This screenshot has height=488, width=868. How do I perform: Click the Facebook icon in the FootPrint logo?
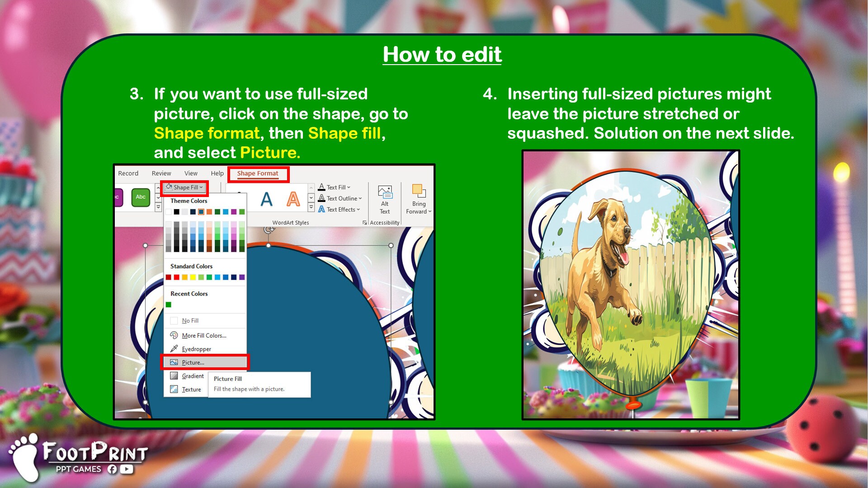coord(112,469)
